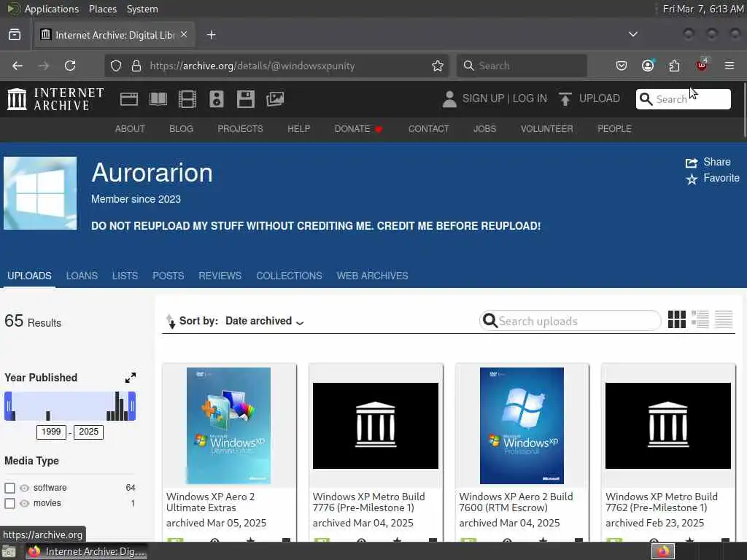Open the software floppy disk icon
This screenshot has width=747, height=560.
click(246, 99)
